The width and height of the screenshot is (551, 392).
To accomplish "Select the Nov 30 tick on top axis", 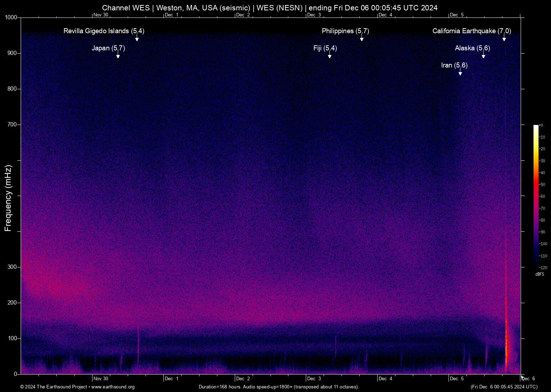I will 101,15.
